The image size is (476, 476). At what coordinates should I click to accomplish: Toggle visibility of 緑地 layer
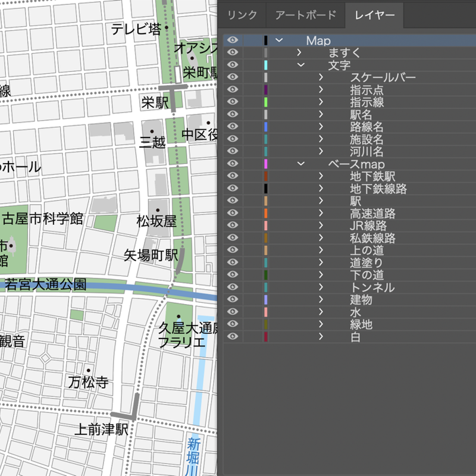pyautogui.click(x=233, y=325)
